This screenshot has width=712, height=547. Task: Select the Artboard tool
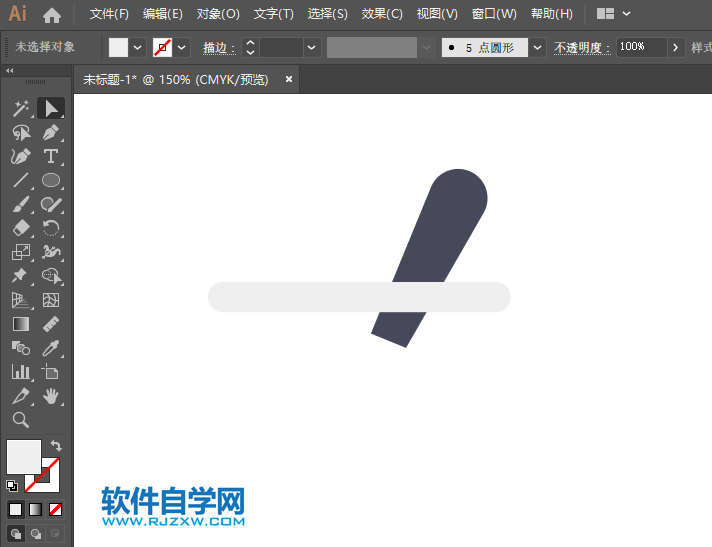pos(51,372)
